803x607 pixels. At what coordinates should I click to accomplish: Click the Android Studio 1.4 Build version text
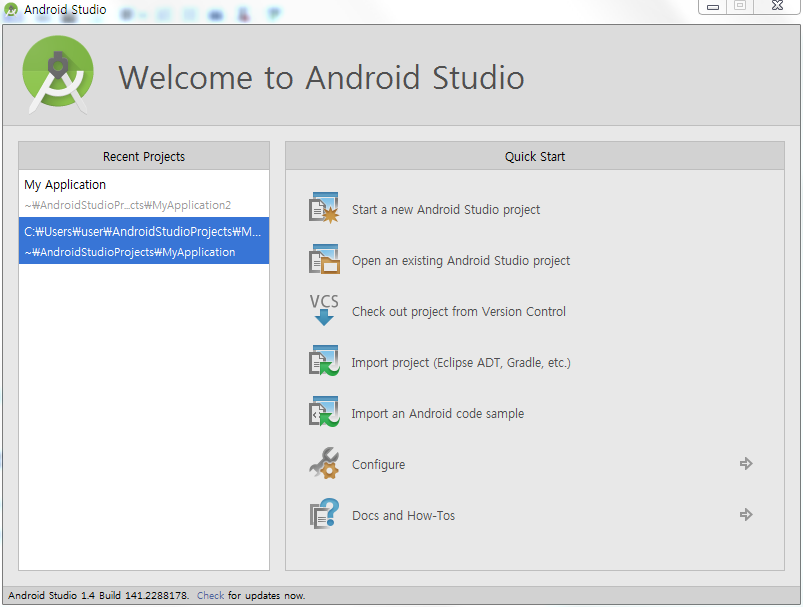[x=98, y=595]
